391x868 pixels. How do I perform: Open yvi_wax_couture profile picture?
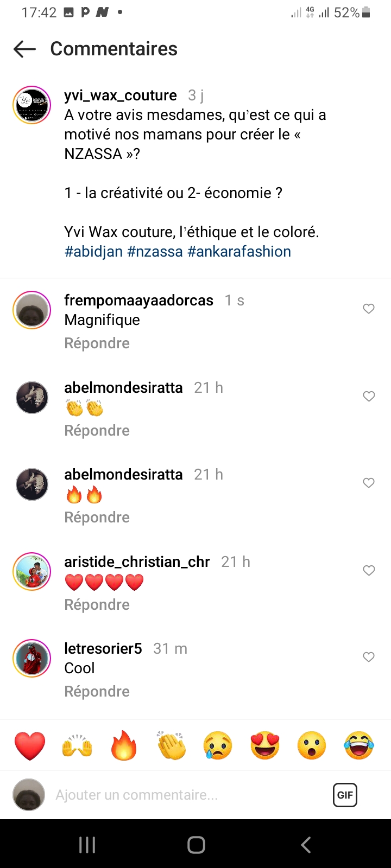pos(31,105)
